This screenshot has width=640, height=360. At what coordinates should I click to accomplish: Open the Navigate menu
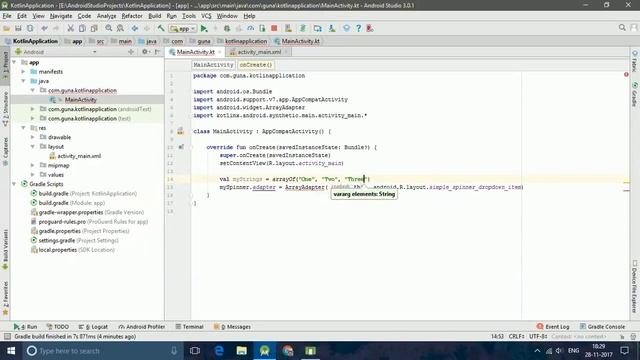(x=61, y=16)
